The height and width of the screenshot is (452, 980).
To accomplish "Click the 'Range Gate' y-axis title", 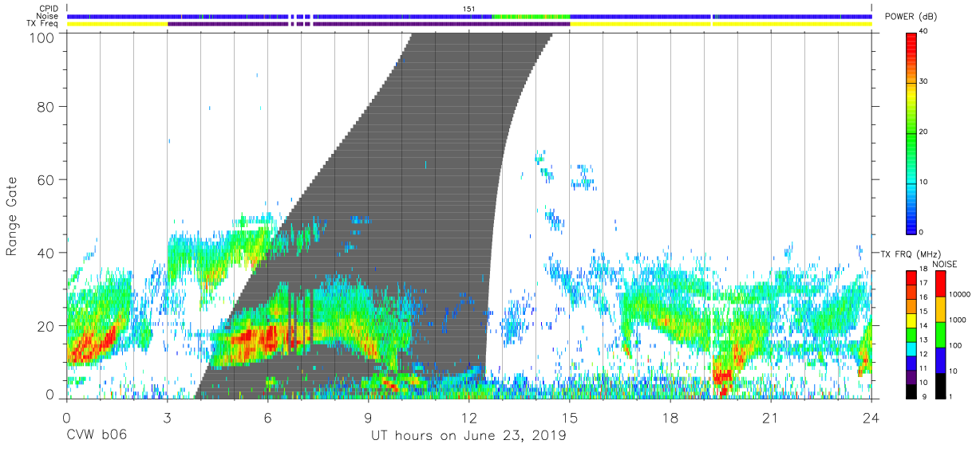I will tap(12, 214).
